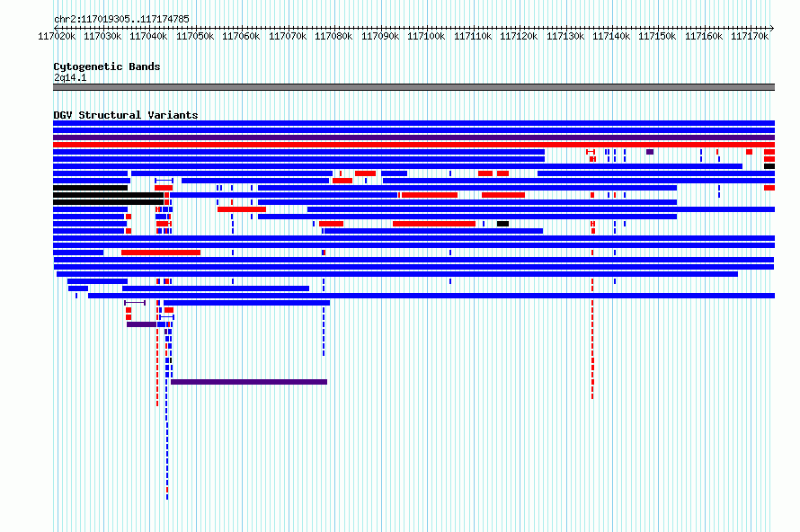Click the 117140k coordinate label
Screen dimensions: 800x532
(x=611, y=36)
